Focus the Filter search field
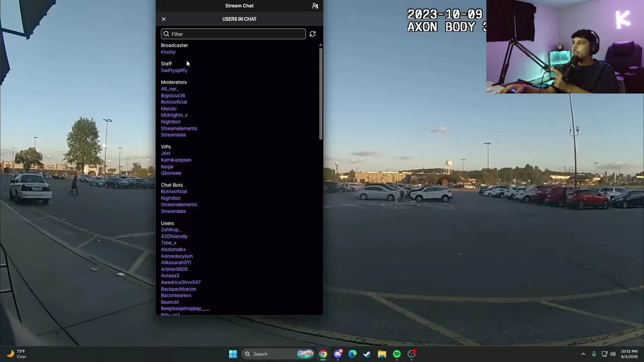This screenshot has width=644, height=362. pyautogui.click(x=233, y=34)
